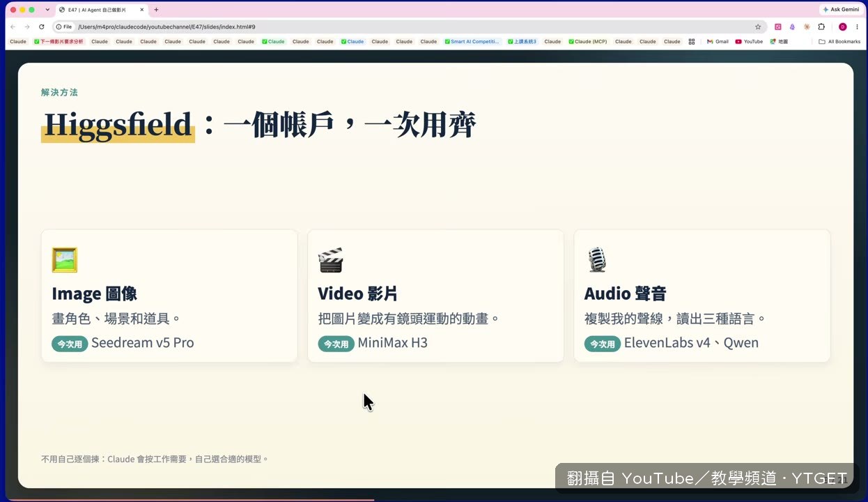
Task: Click the 把圖片變成有鏡頭運動的動畫 description
Action: pos(409,319)
